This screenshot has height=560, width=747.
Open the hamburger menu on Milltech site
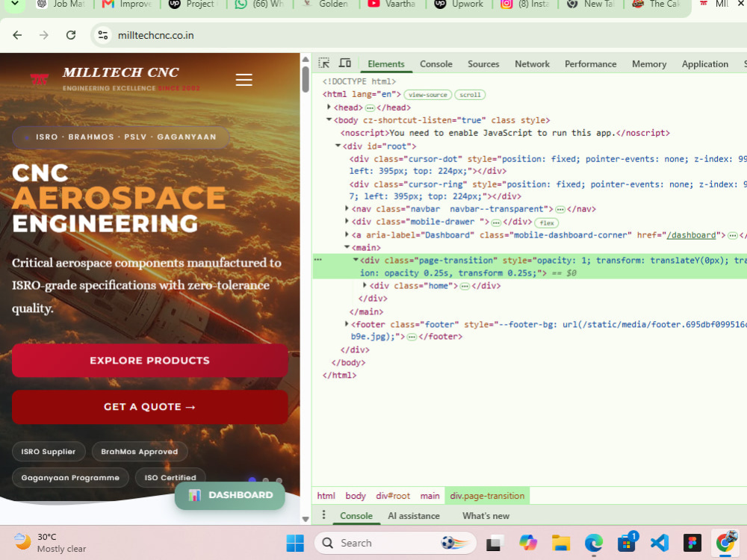click(x=244, y=80)
